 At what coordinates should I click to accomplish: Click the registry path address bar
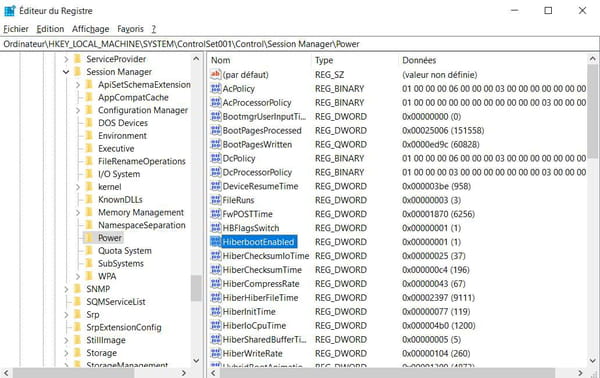(300, 44)
